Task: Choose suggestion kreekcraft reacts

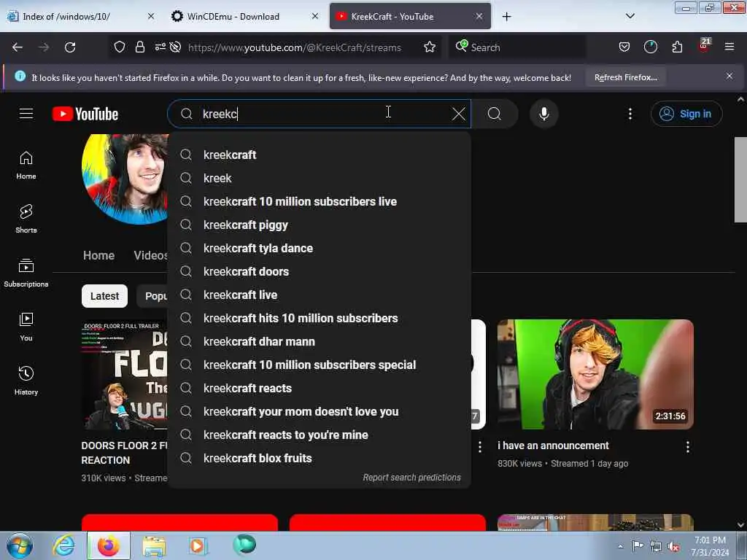Action: coord(320,388)
